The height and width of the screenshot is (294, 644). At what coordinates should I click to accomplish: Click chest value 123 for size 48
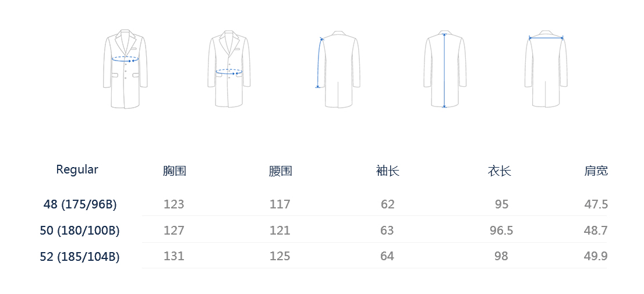pos(174,204)
